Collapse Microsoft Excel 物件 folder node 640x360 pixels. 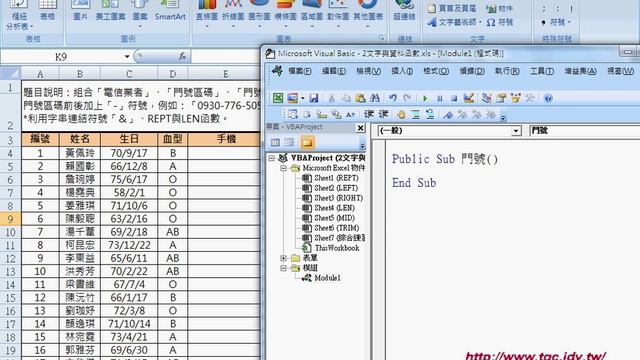tap(284, 168)
